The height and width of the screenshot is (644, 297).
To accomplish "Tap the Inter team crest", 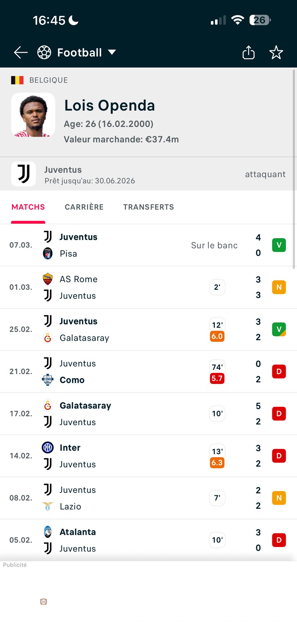I will coord(48,447).
